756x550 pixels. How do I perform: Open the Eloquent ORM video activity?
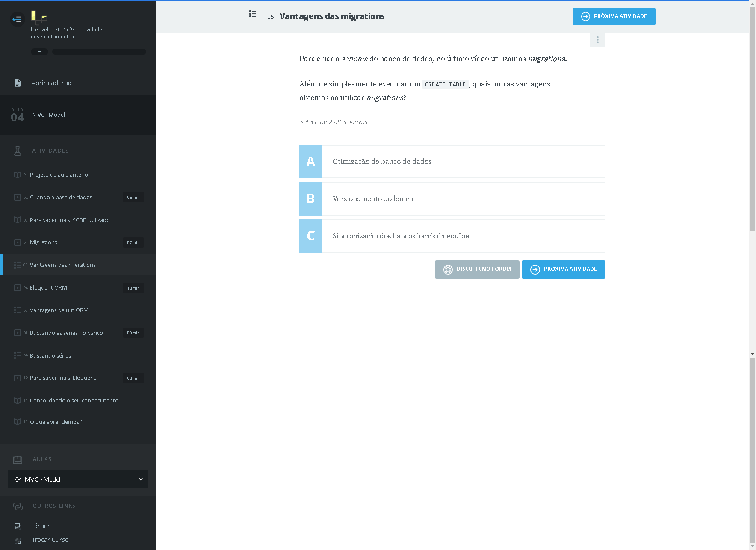tap(48, 288)
